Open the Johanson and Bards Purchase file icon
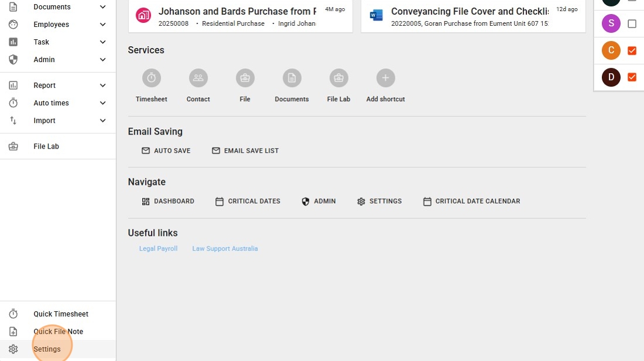 143,15
